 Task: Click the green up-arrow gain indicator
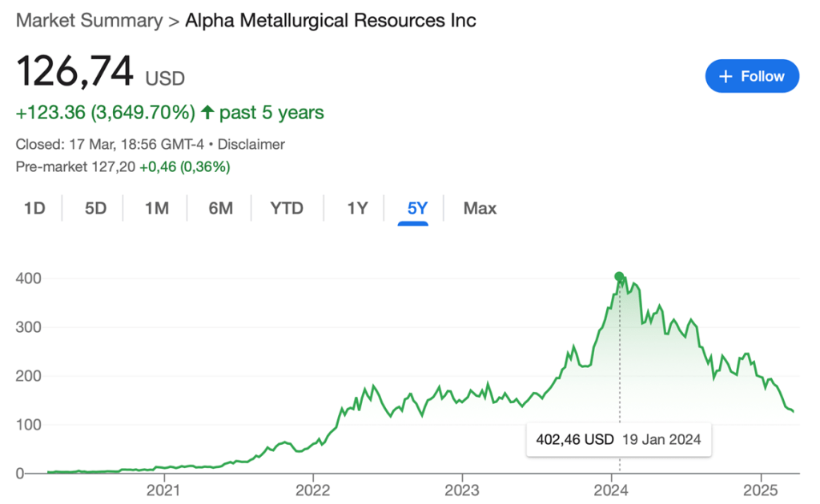pyautogui.click(x=207, y=112)
